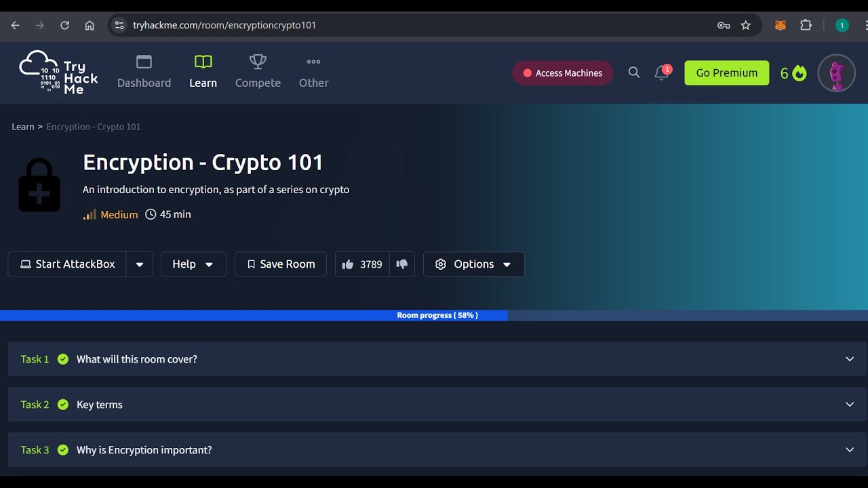Viewport: 868px width, 488px height.
Task: Open browser extensions puzzle icon
Action: tap(806, 25)
